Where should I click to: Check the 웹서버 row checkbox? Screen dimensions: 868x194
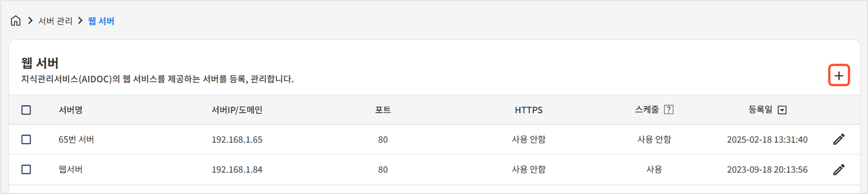point(26,170)
